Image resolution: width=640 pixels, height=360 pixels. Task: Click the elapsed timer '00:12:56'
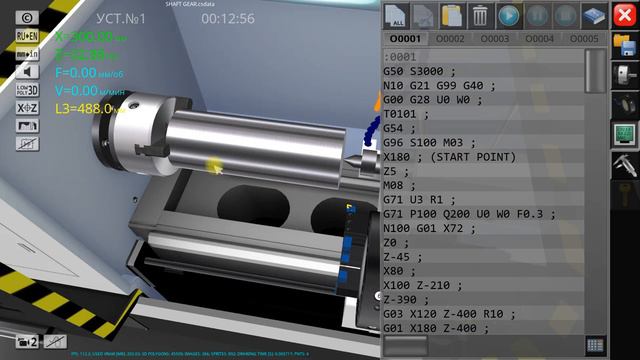pos(228,18)
